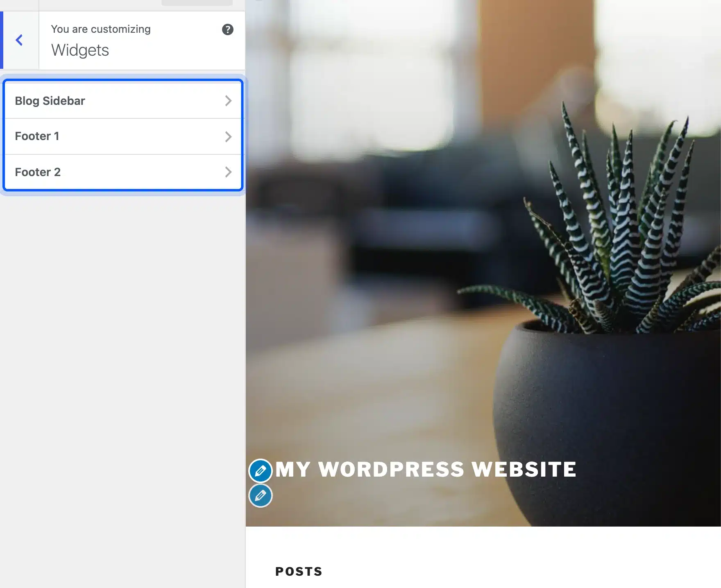Open the Footer 2 widget area
721x588 pixels.
tap(123, 172)
